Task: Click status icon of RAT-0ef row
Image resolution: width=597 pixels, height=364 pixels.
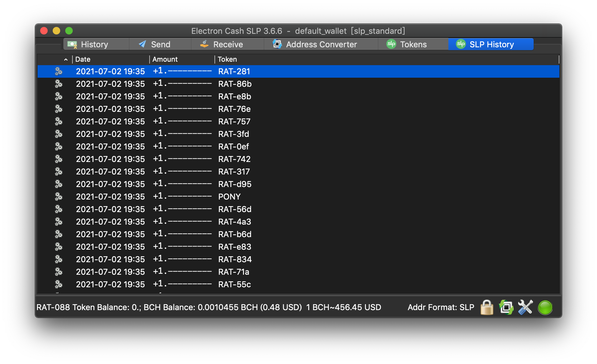Action: (x=59, y=147)
